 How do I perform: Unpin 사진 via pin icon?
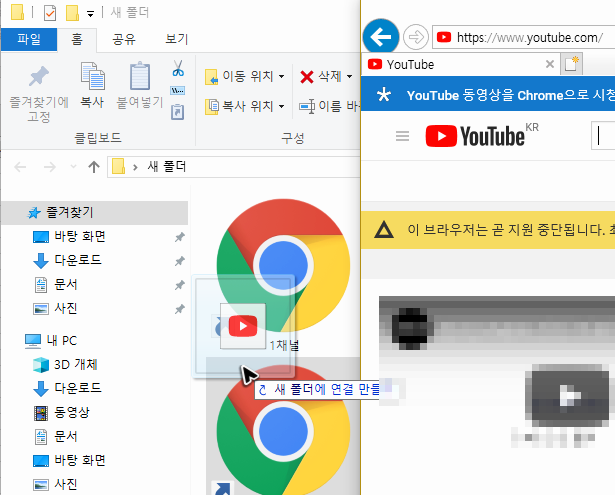click(180, 309)
